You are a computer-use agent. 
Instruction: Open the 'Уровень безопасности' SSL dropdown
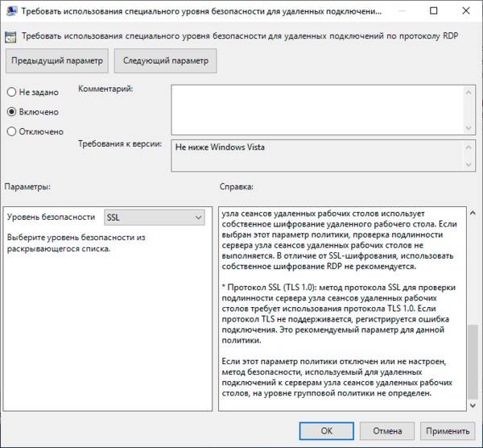point(155,218)
